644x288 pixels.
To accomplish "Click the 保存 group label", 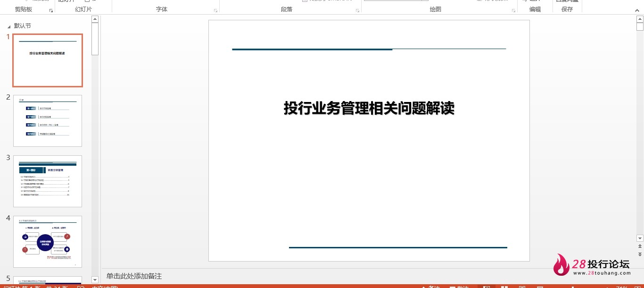I will click(x=567, y=9).
